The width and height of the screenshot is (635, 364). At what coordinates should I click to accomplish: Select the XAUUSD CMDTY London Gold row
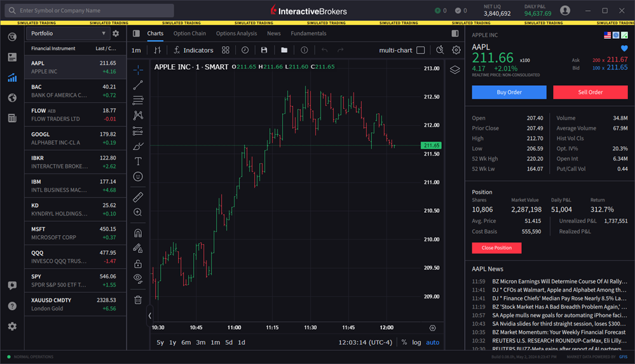point(76,304)
